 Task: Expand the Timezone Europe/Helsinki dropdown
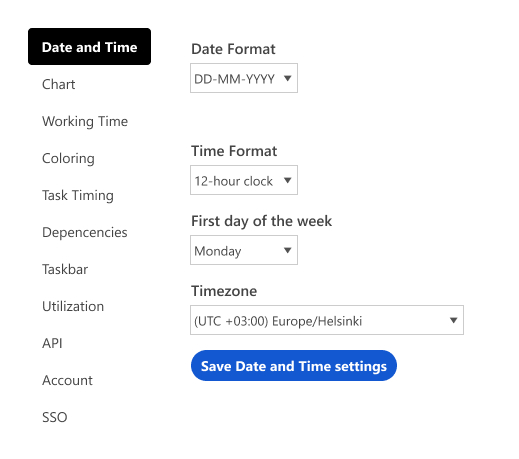click(x=327, y=320)
